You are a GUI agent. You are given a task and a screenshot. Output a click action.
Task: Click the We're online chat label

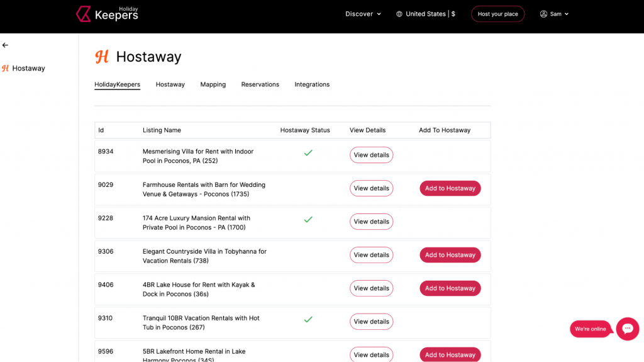click(x=590, y=329)
